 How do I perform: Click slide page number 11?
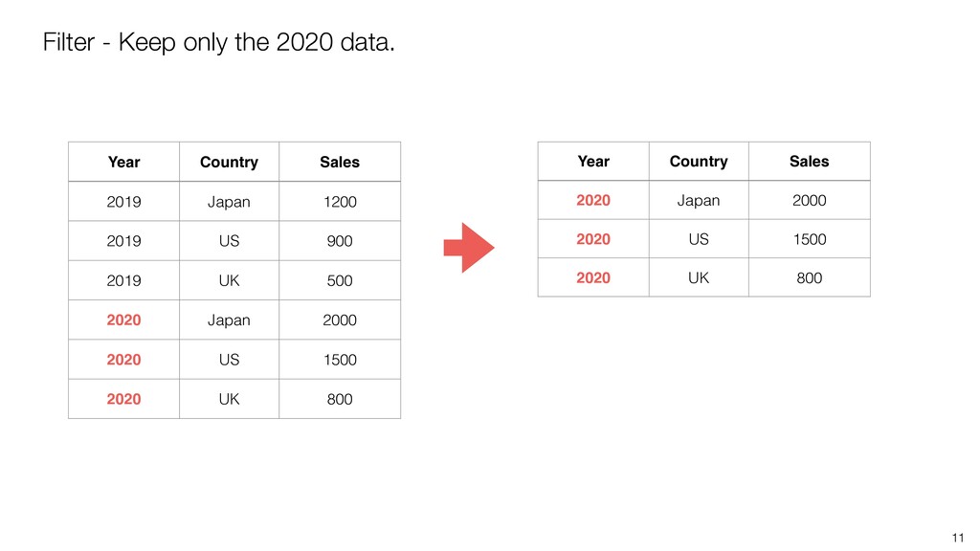[x=958, y=538]
